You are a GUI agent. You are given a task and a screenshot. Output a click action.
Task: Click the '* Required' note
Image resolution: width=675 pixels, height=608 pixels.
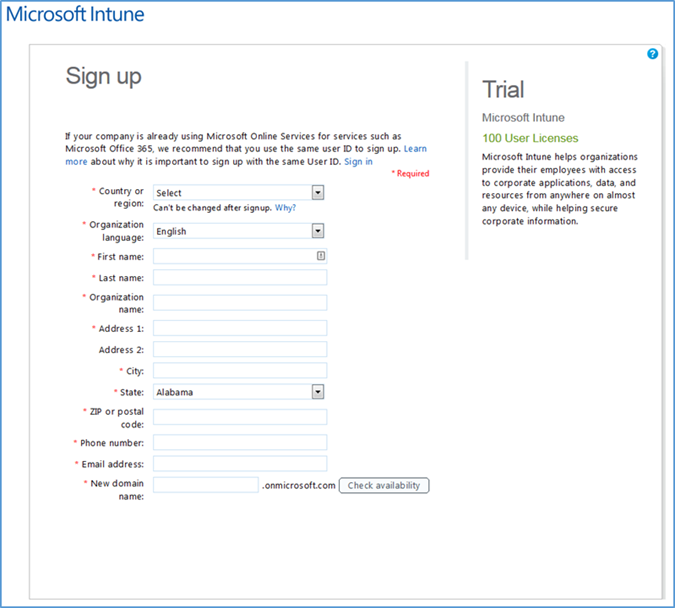point(410,174)
